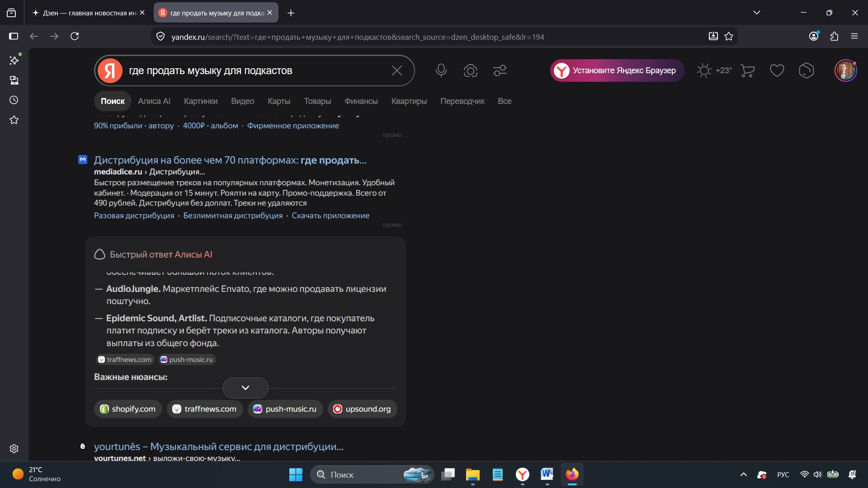Follow the Скачать приложение link
Image resolution: width=868 pixels, height=488 pixels.
pos(330,216)
